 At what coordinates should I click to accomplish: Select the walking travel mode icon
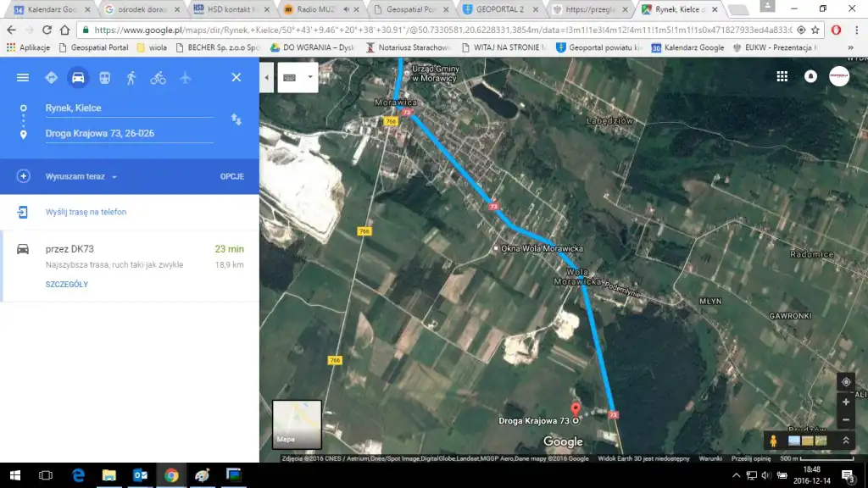click(x=131, y=78)
